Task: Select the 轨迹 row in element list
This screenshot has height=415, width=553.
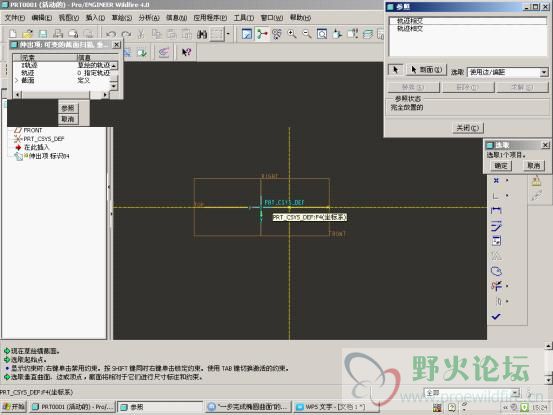Action: (x=62, y=73)
